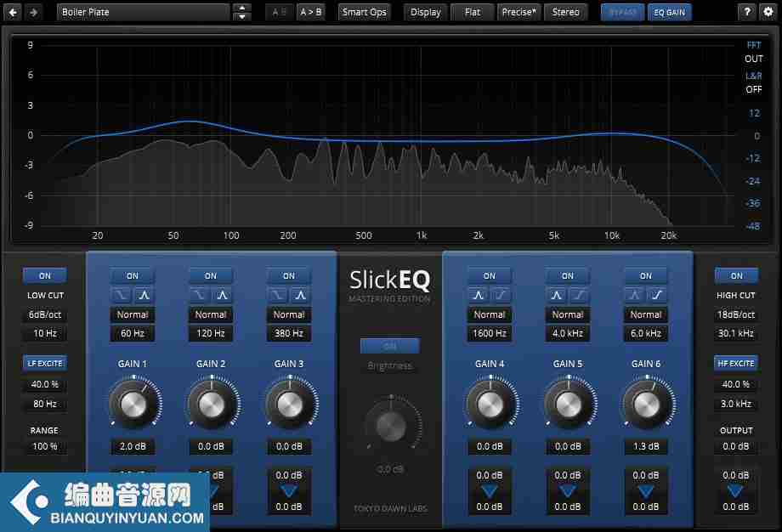Screen dimensions: 782x532
Task: Click the blue triangle under GAIN 4
Action: click(x=490, y=491)
